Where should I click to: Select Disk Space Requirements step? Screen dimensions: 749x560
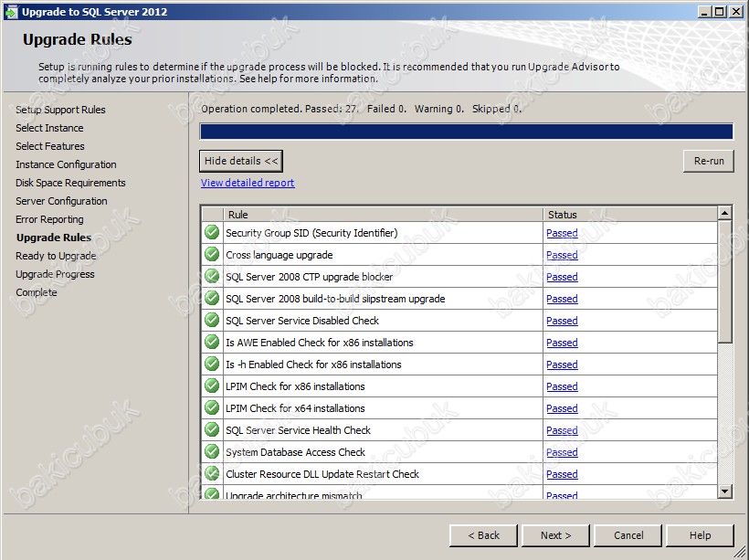70,183
